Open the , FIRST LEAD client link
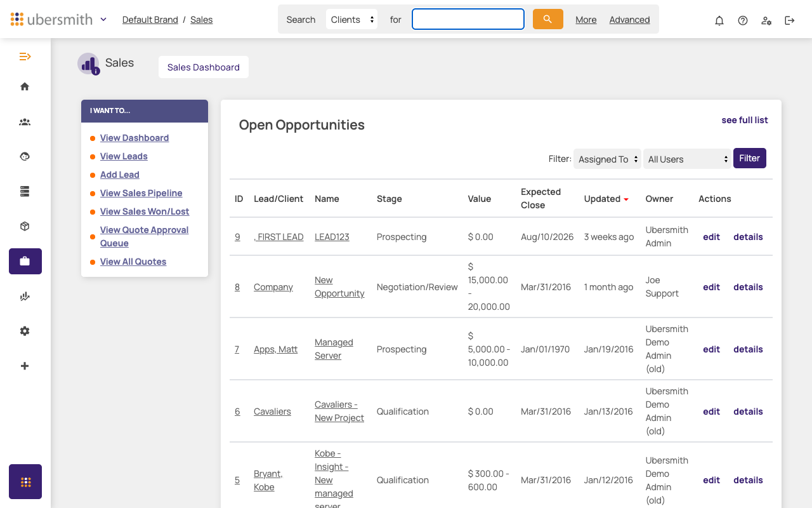812x508 pixels. tap(278, 237)
